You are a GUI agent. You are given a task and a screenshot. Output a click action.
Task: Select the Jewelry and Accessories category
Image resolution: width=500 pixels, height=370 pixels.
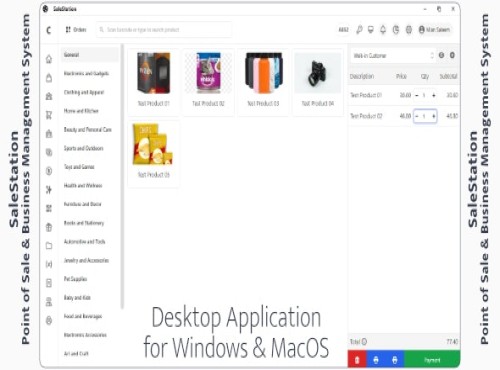[x=86, y=260]
